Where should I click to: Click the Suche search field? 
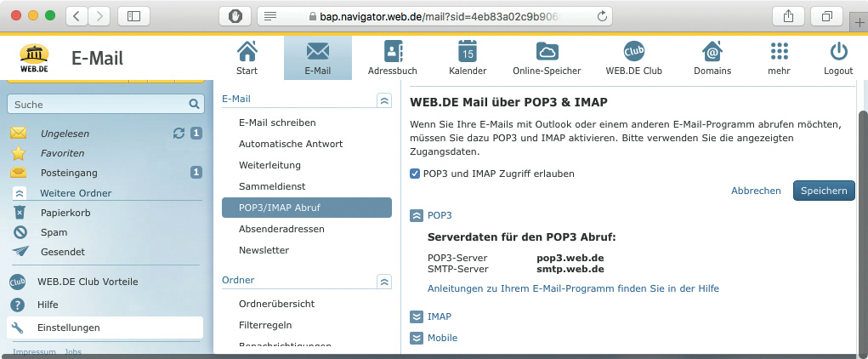pos(105,104)
